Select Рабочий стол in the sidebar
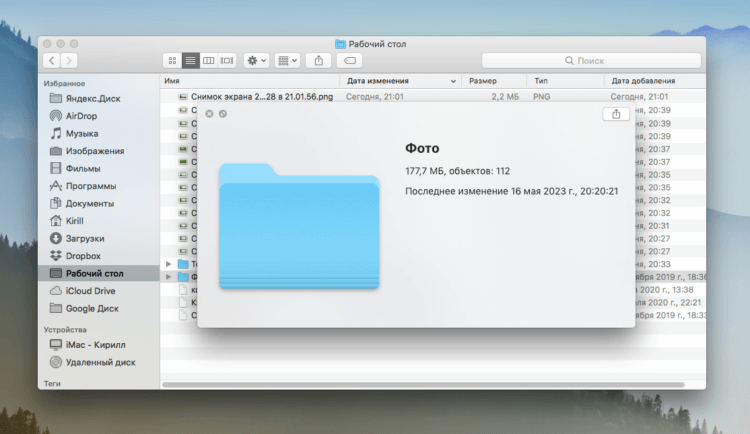750x434 pixels. [99, 273]
